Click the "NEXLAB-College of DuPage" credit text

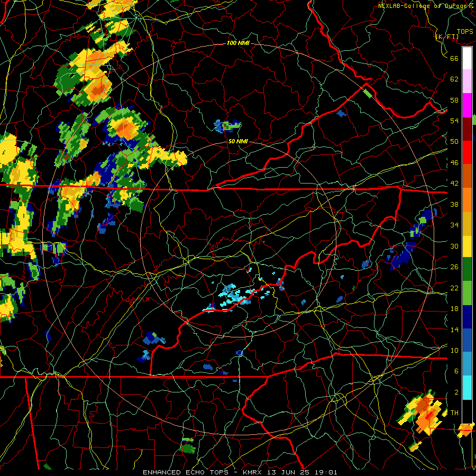pos(423,6)
